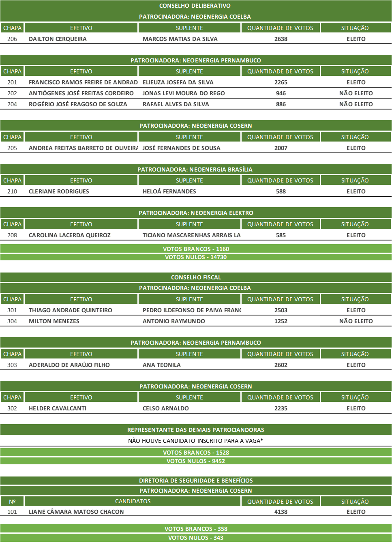The width and height of the screenshot is (392, 543).
Task: Click the CANDIDATOS column header
Action: click(133, 501)
